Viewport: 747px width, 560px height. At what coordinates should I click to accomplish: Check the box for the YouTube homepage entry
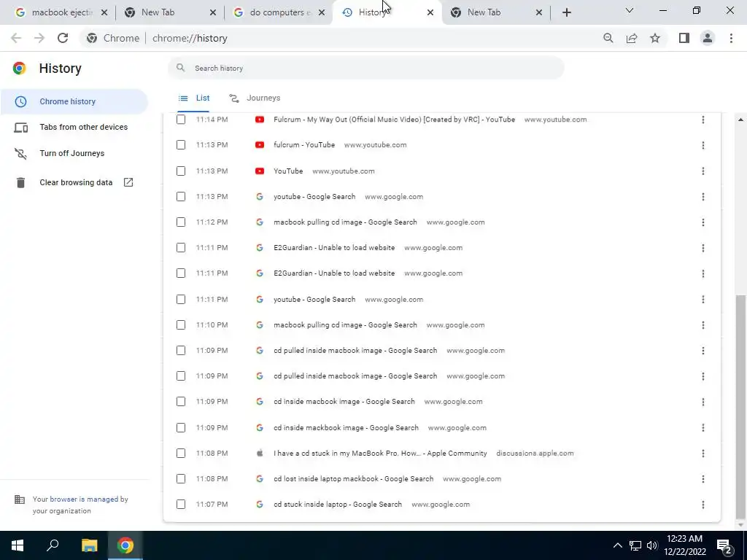point(181,171)
